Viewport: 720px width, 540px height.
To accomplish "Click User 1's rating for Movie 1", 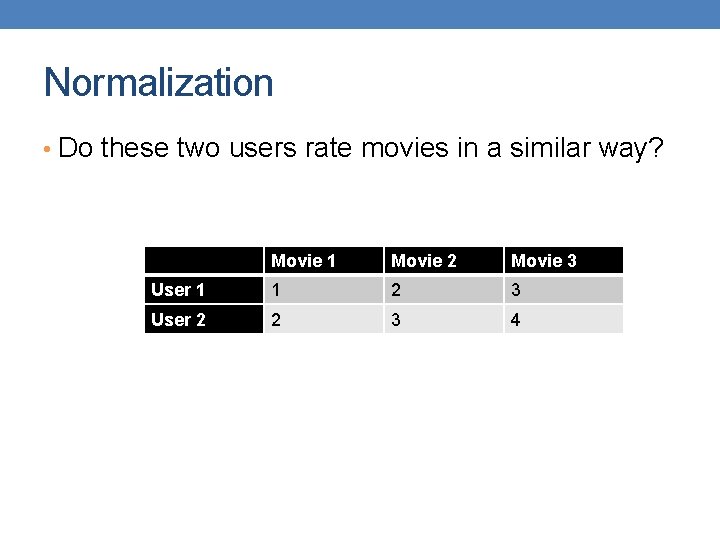I will tap(324, 290).
